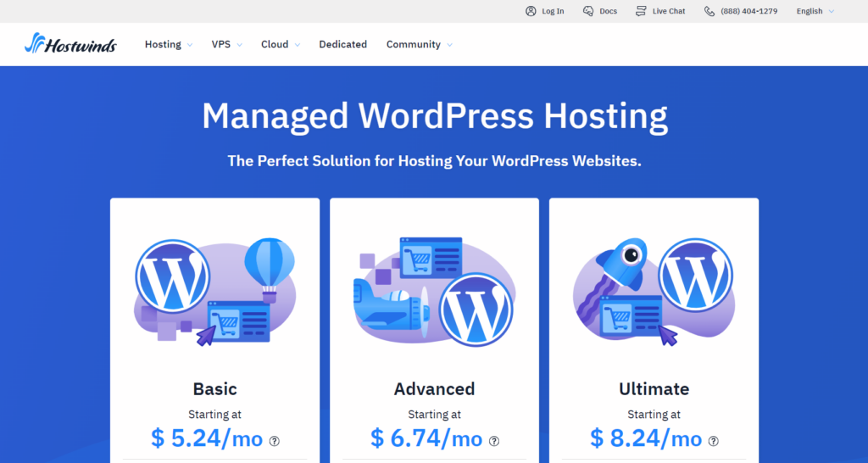This screenshot has width=868, height=463.
Task: Click the Basic plan title
Action: (x=214, y=388)
